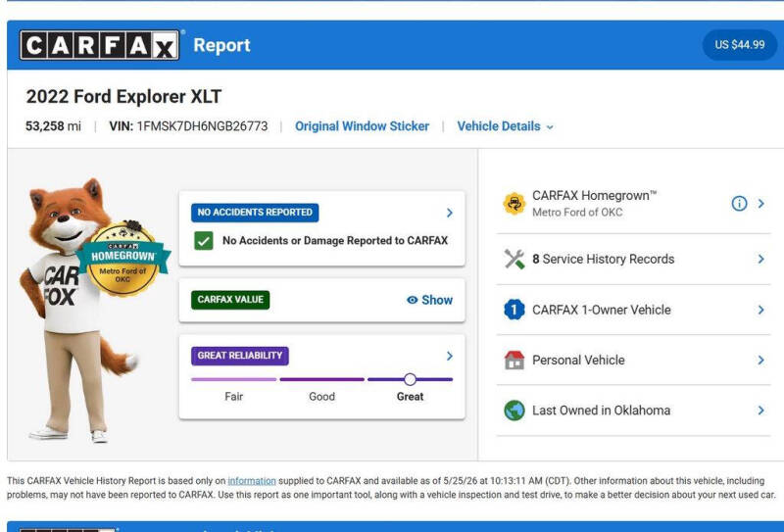Open the CARFAX Homegrown info icon

tap(739, 204)
